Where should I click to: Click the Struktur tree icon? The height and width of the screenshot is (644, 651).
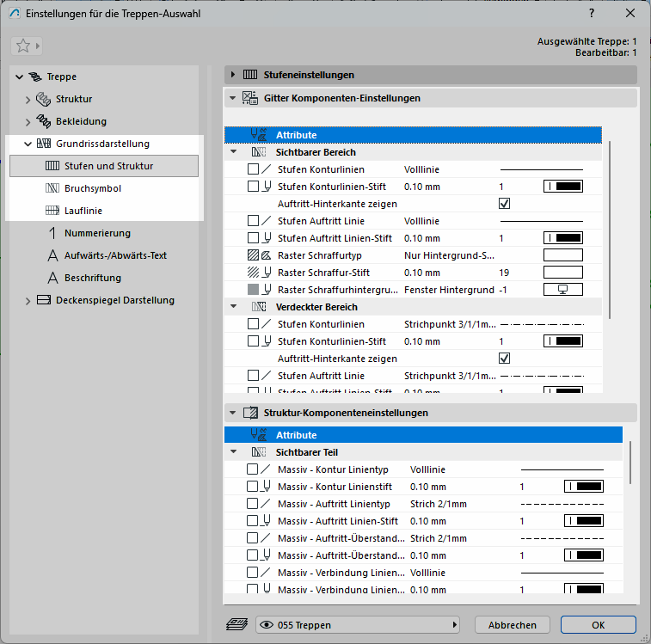44,99
